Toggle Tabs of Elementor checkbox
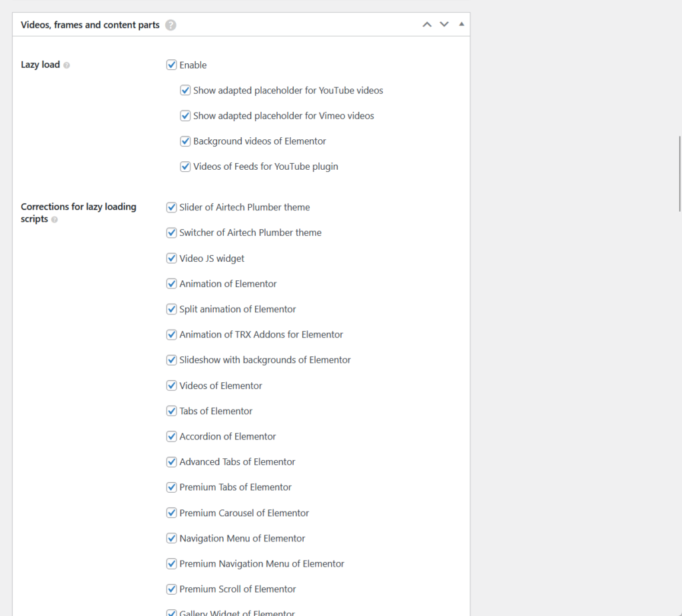This screenshot has width=682, height=616. pyautogui.click(x=171, y=411)
